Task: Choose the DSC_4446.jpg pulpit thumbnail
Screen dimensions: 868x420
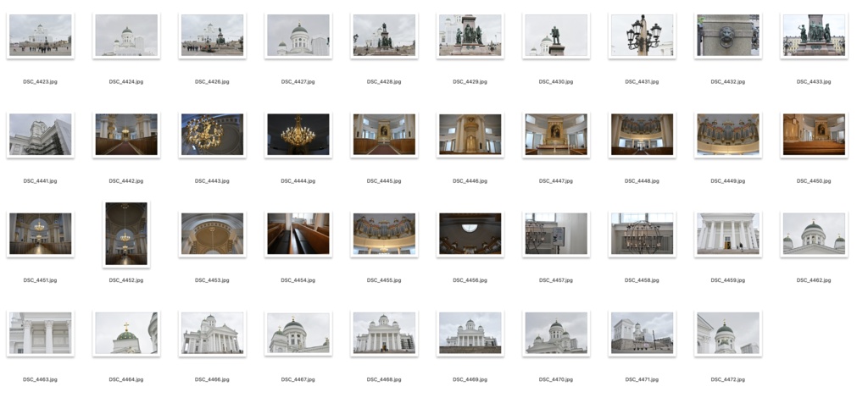Action: tap(470, 135)
